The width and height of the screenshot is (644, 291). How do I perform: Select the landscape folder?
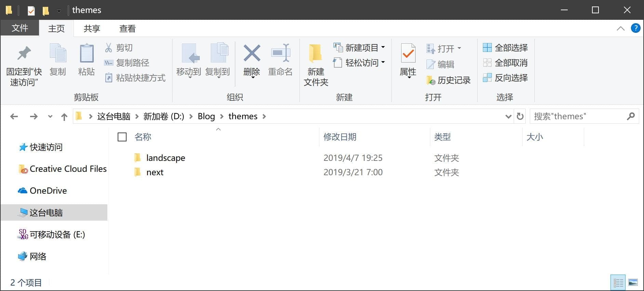[x=166, y=158]
